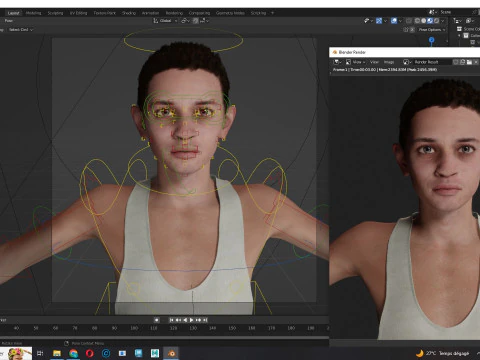Open the View menu in render window
Image resolution: width=480 pixels, height=360 pixels.
click(x=374, y=62)
